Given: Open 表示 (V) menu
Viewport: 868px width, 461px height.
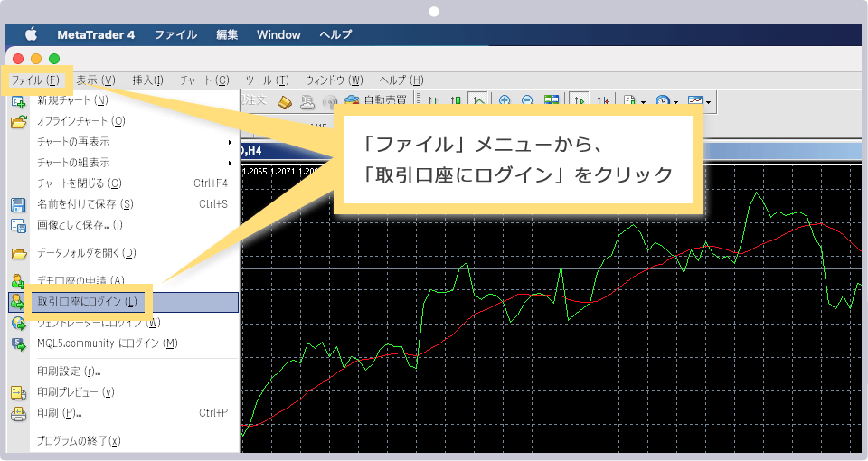Looking at the screenshot, I should click(95, 80).
